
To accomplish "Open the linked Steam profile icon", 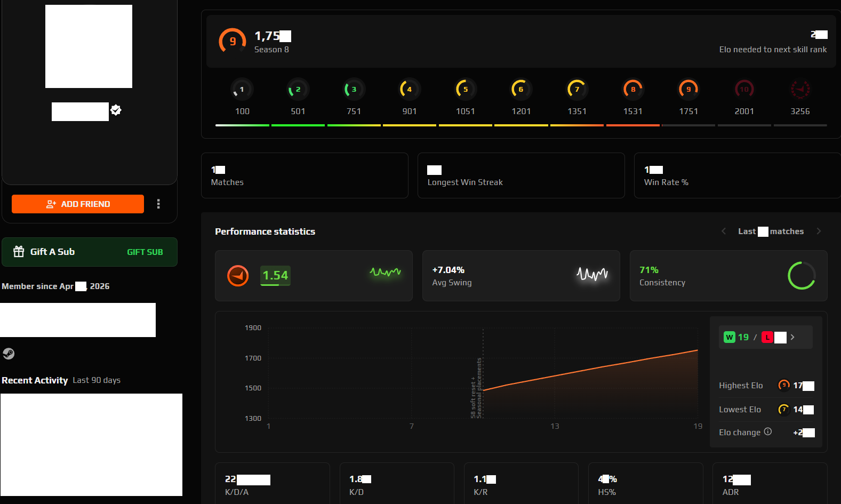I will click(x=9, y=354).
